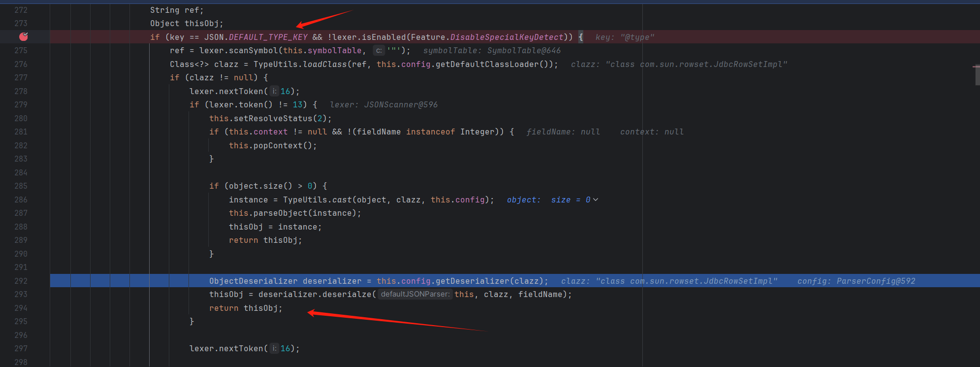Click inline debug hint key: "@type"
This screenshot has width=980, height=367.
pyautogui.click(x=625, y=37)
